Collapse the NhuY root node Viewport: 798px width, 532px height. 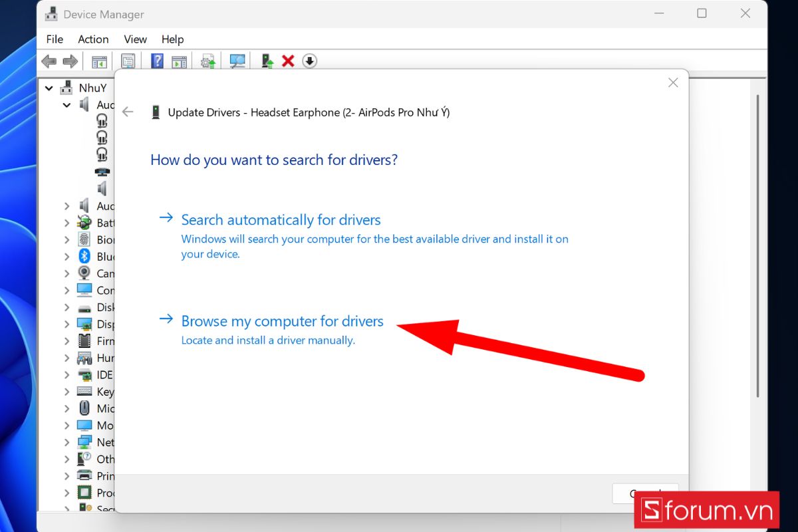[x=49, y=88]
